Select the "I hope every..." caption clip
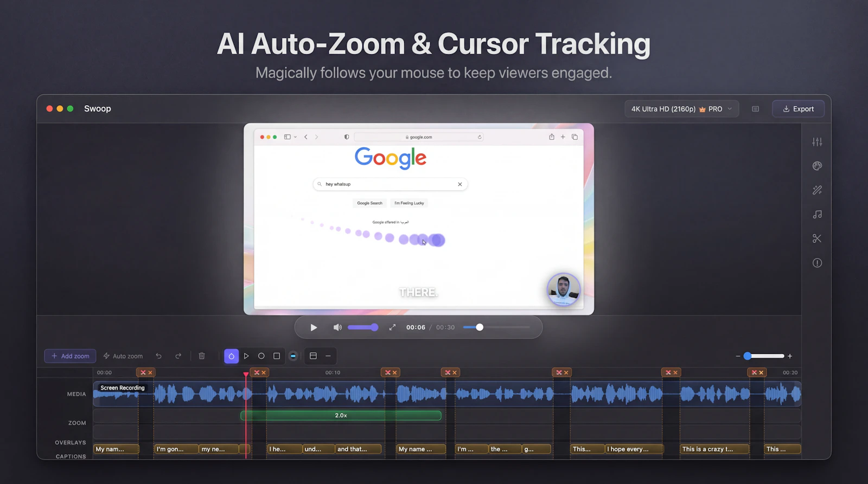The width and height of the screenshot is (868, 484). [634, 449]
